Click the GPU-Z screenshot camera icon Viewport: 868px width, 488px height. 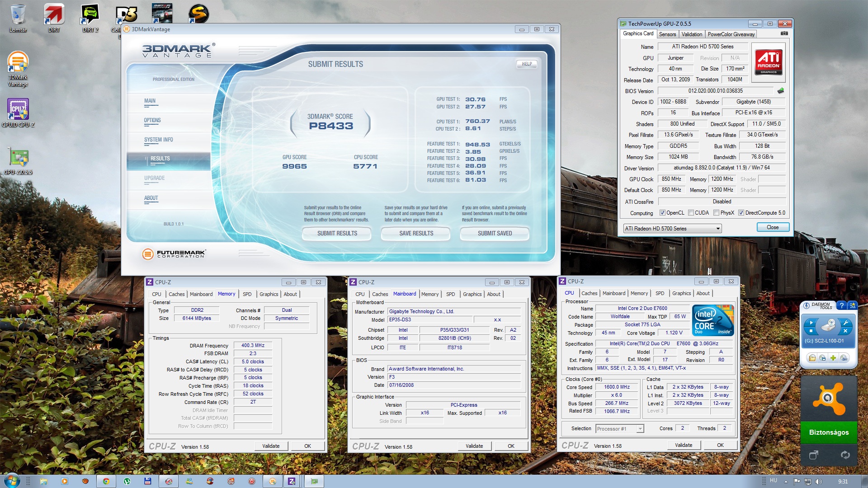click(x=784, y=33)
